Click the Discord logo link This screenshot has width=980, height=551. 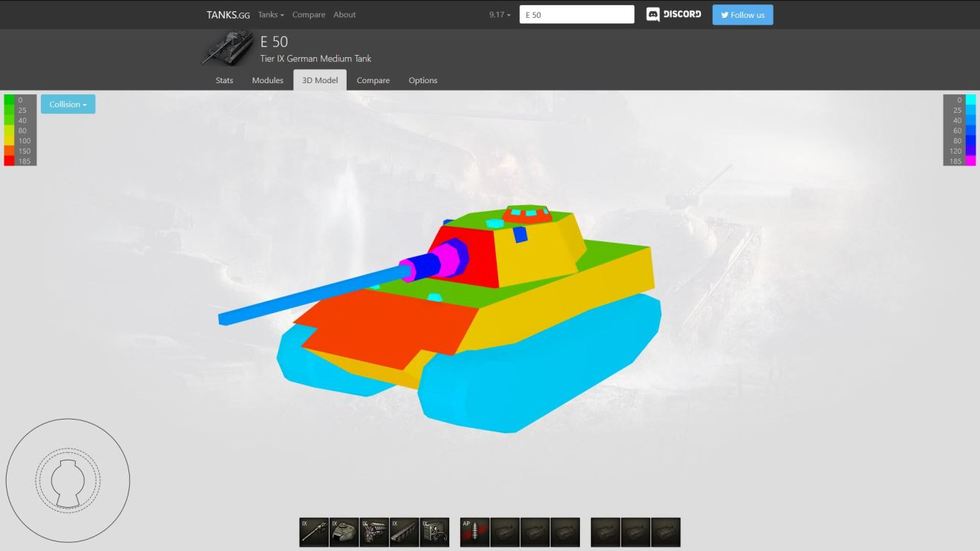coord(673,15)
